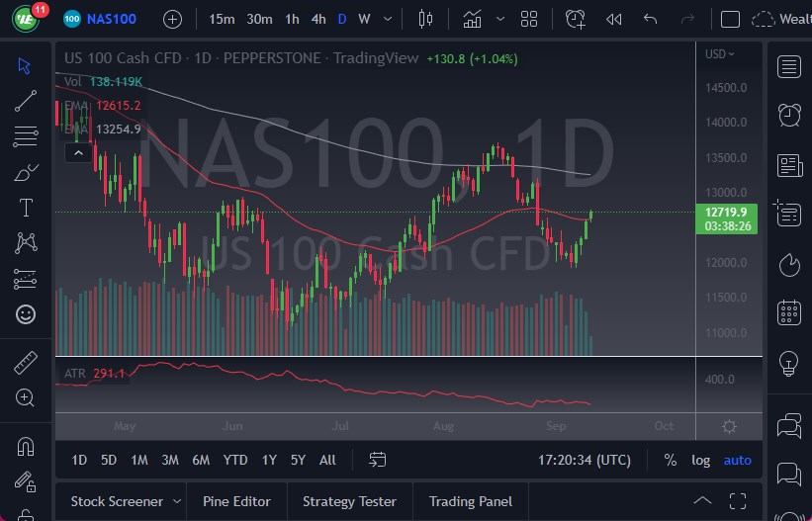Open the Pine Editor tab
Screen dimensions: 812x521
236,501
